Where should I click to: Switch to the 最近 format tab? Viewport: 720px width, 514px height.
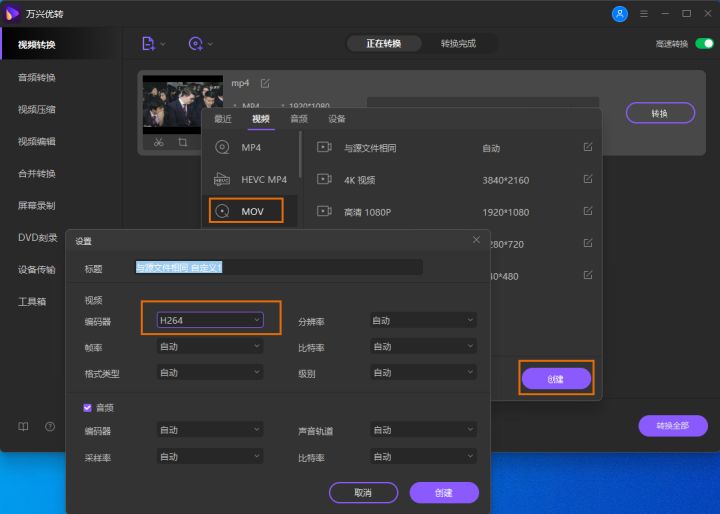(x=223, y=119)
